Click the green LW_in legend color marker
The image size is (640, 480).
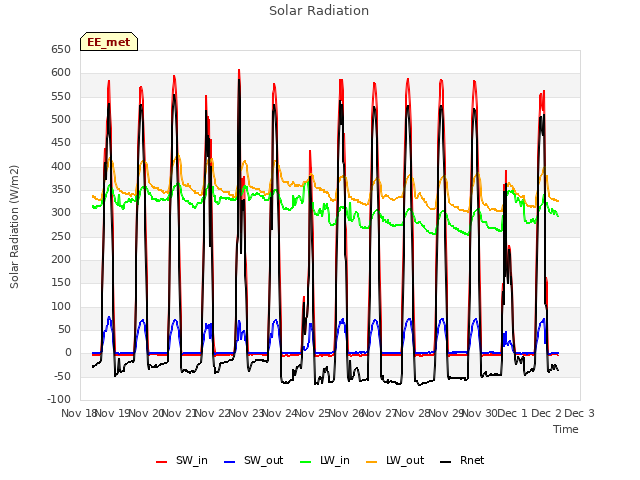coord(306,462)
